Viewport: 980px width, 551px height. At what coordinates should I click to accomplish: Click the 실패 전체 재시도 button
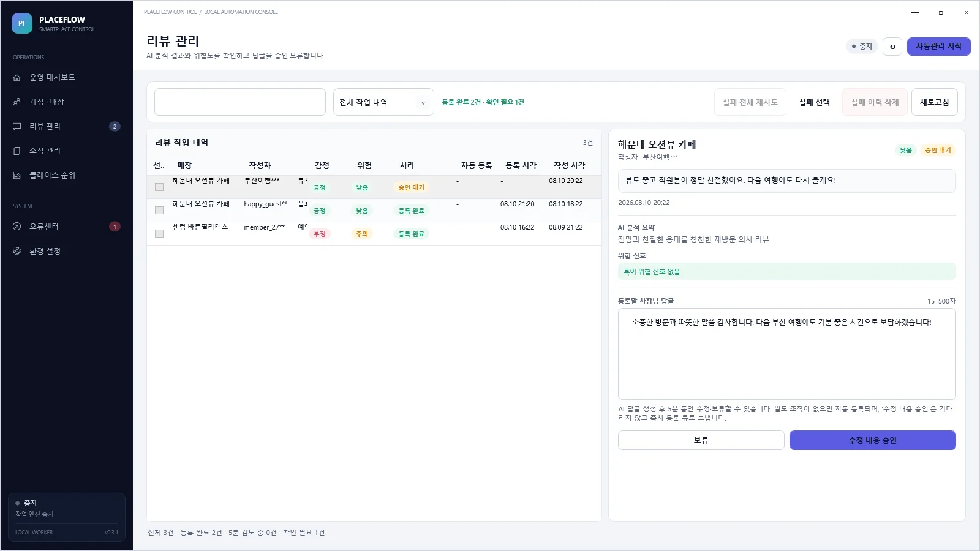pos(750,102)
